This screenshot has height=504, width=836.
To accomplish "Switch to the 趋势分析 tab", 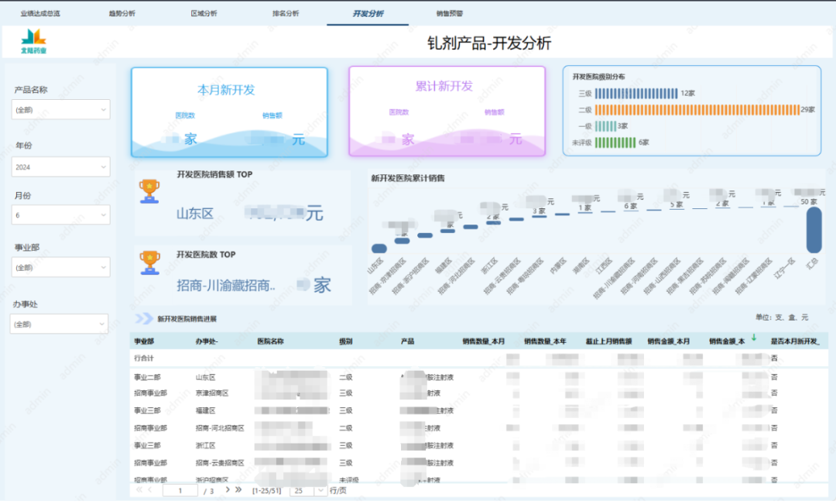I will (124, 12).
